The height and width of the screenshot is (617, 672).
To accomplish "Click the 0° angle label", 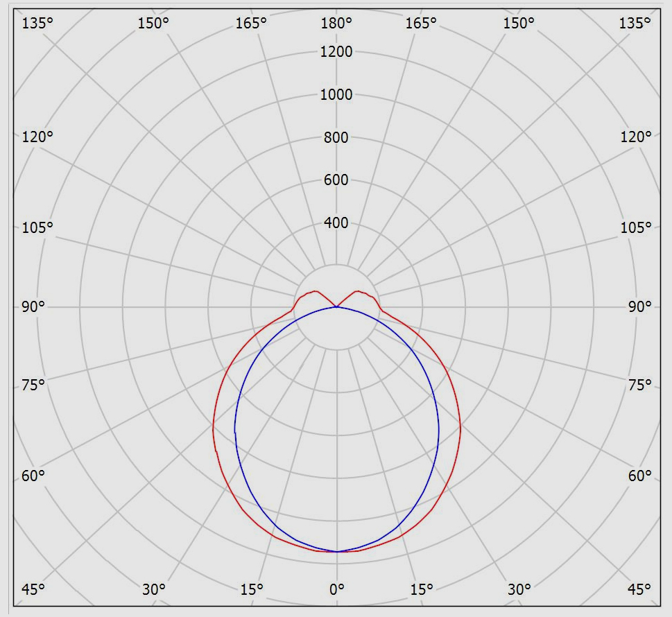I will click(336, 589).
